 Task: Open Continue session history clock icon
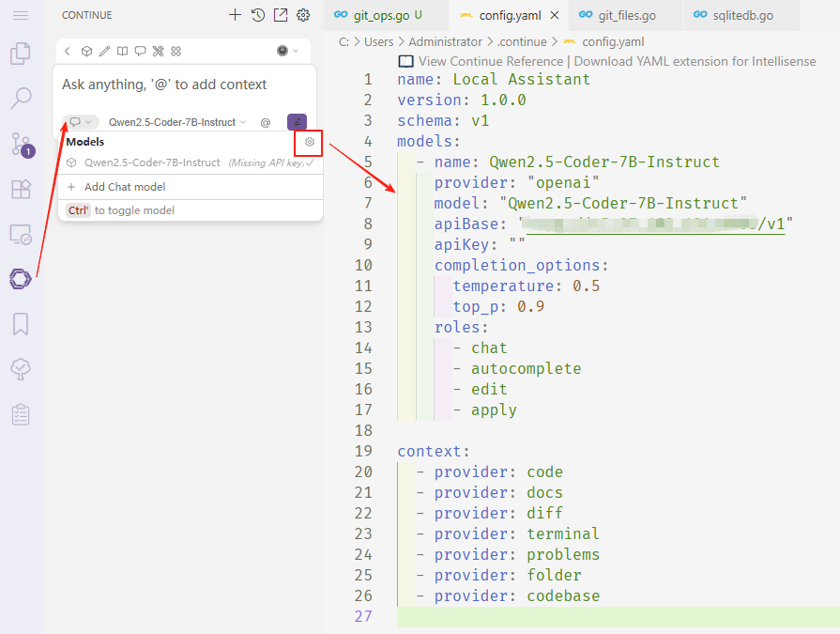click(x=258, y=15)
